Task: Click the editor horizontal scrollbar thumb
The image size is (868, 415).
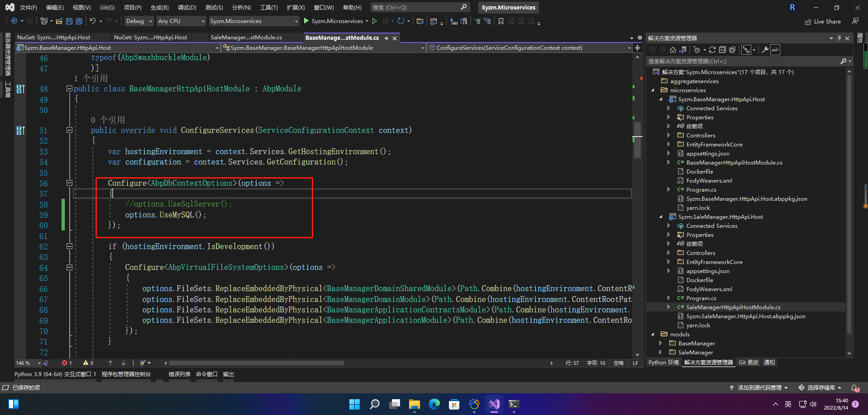Action: (256, 363)
